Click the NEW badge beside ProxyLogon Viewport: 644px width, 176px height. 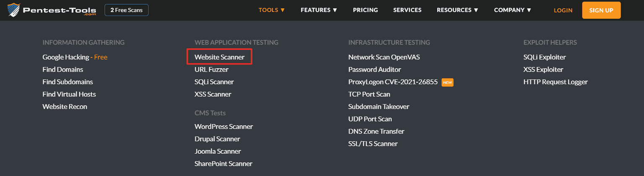(447, 83)
